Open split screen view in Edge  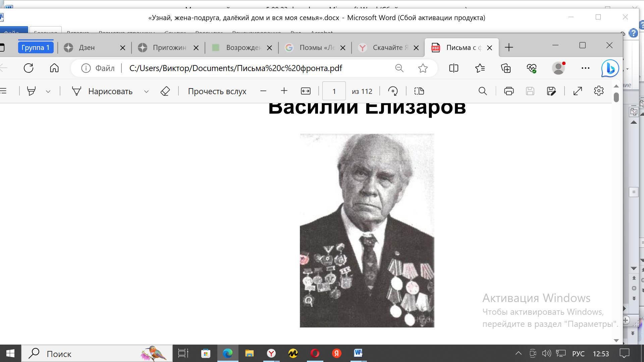pos(453,68)
